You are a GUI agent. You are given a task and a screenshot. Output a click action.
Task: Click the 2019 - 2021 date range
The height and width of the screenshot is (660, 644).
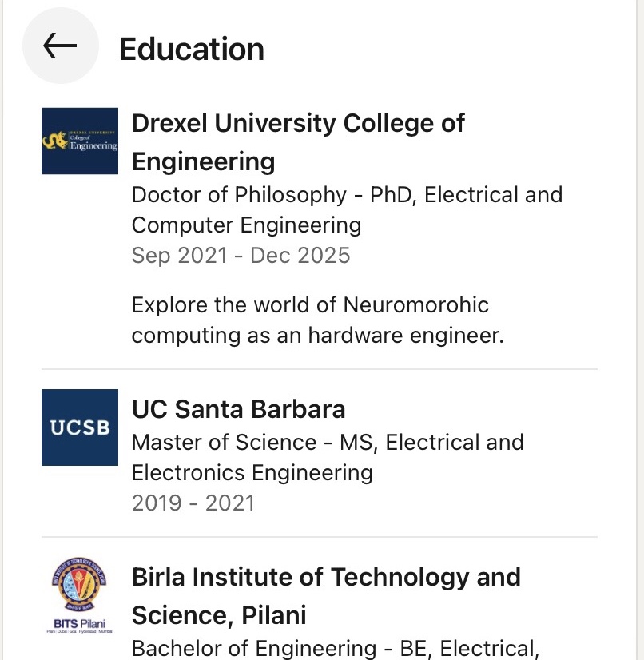tap(193, 503)
